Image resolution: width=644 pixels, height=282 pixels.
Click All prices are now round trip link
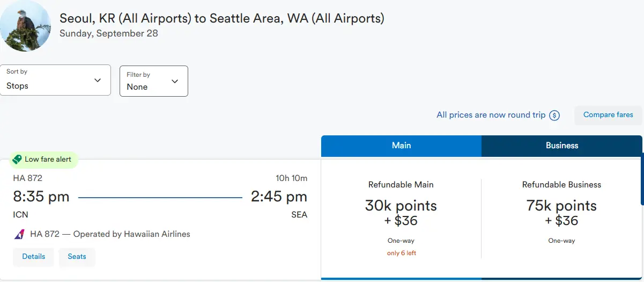click(491, 115)
